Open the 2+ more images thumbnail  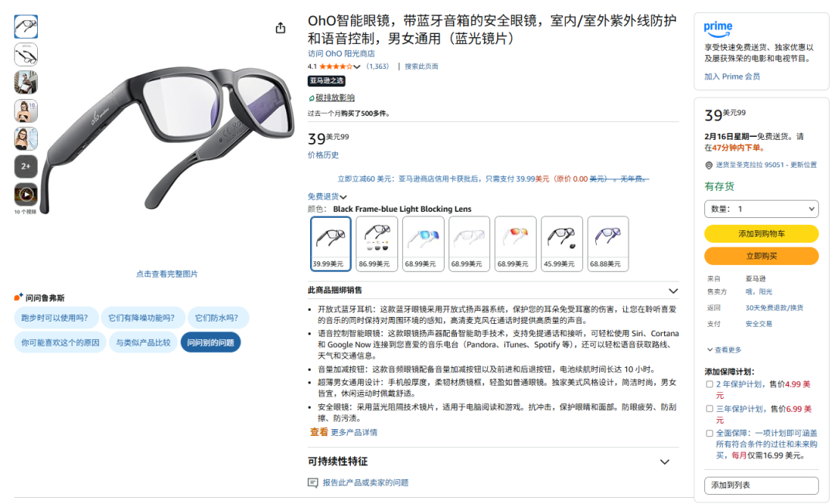click(26, 166)
